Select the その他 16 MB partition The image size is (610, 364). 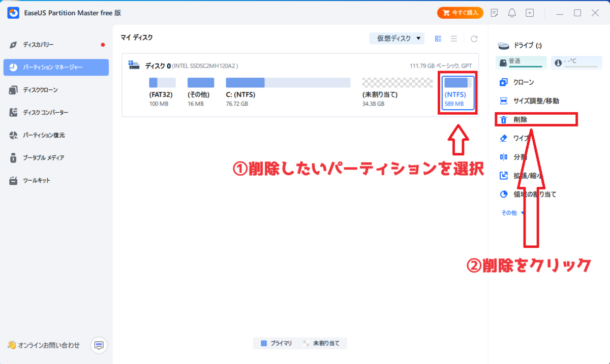(x=201, y=92)
